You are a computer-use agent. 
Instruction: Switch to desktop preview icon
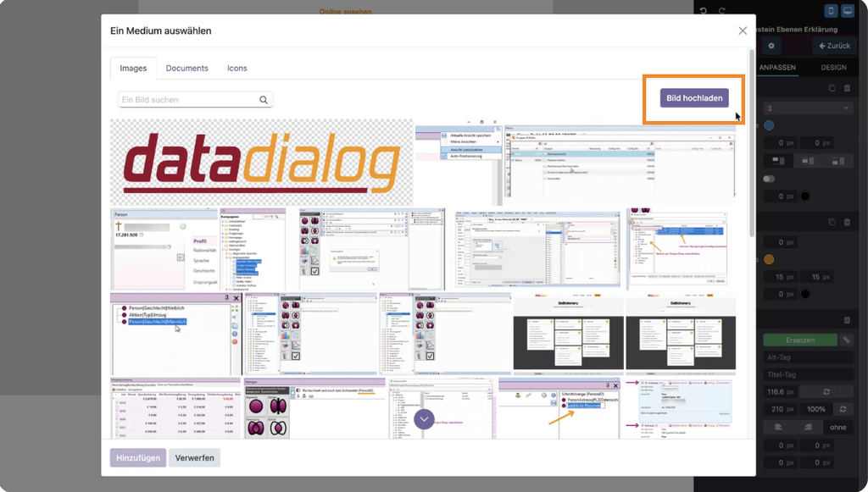point(848,11)
